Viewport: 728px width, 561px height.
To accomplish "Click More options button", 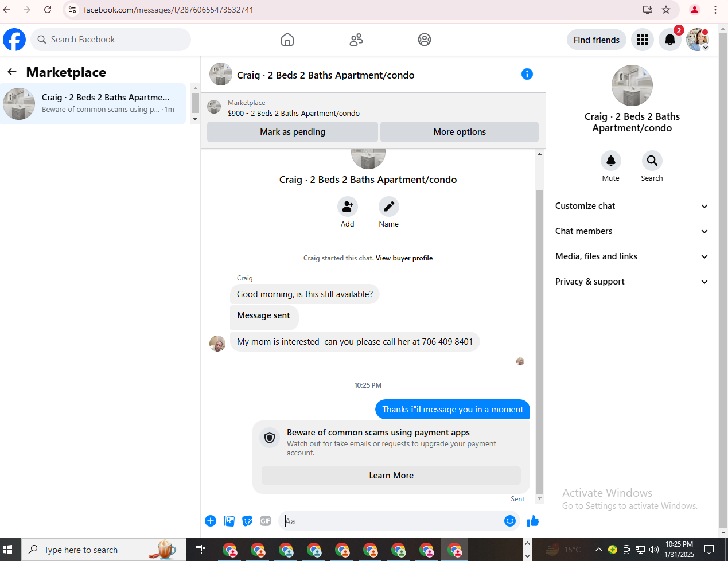I will pos(460,132).
